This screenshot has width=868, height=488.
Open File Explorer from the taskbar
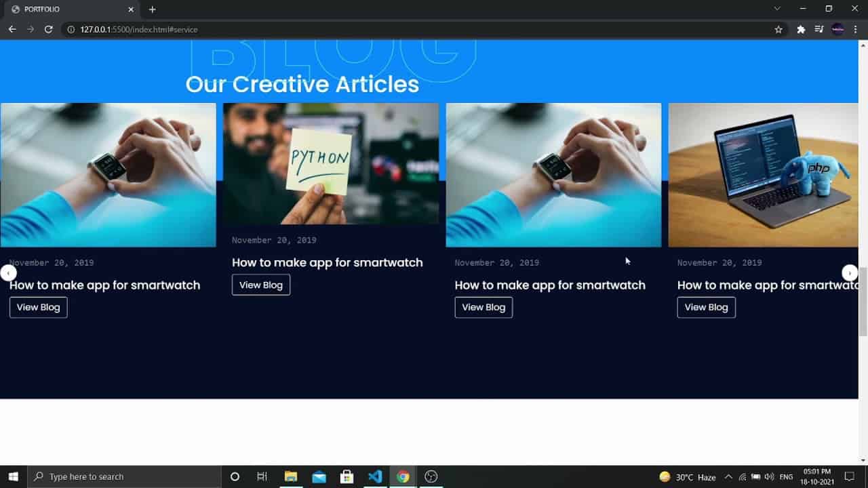pos(291,476)
